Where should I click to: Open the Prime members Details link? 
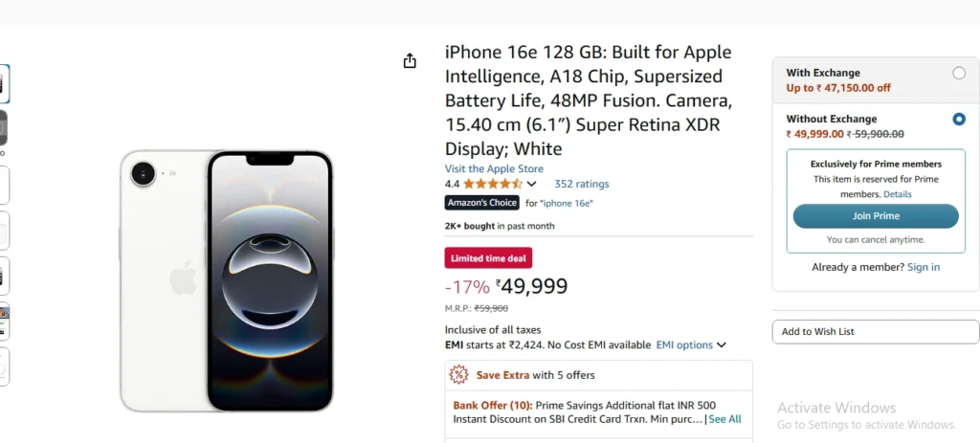click(897, 194)
